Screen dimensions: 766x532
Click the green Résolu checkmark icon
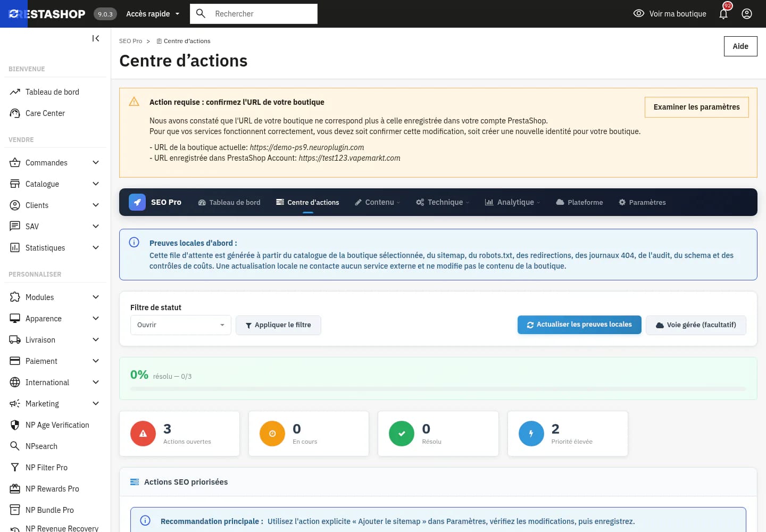[402, 434]
